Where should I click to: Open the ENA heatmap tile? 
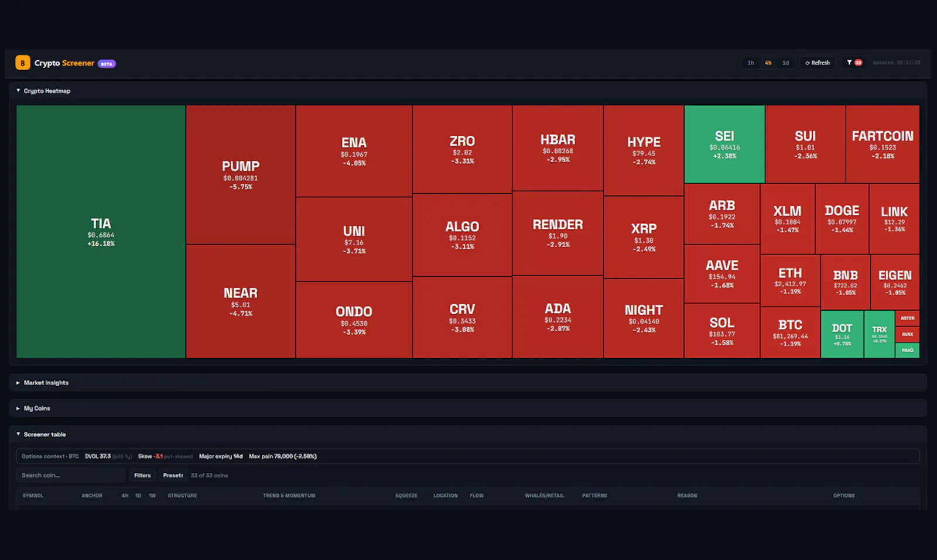tap(354, 151)
